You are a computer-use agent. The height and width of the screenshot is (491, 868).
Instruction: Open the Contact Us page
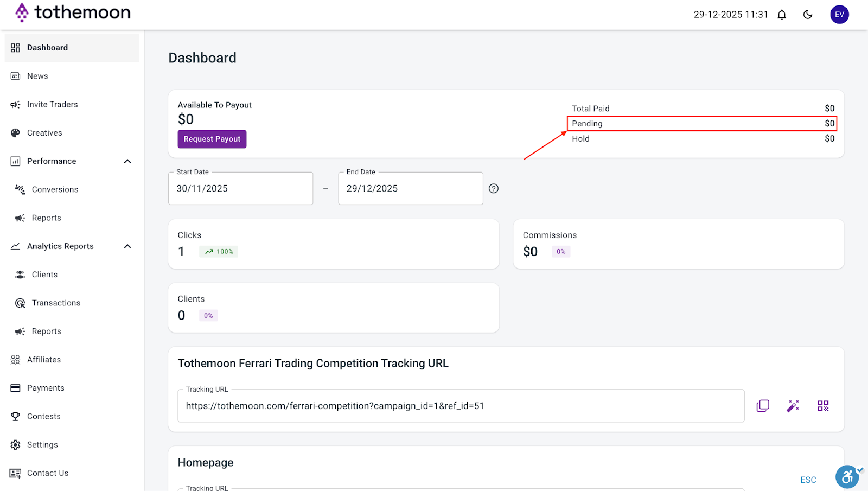coord(72,473)
